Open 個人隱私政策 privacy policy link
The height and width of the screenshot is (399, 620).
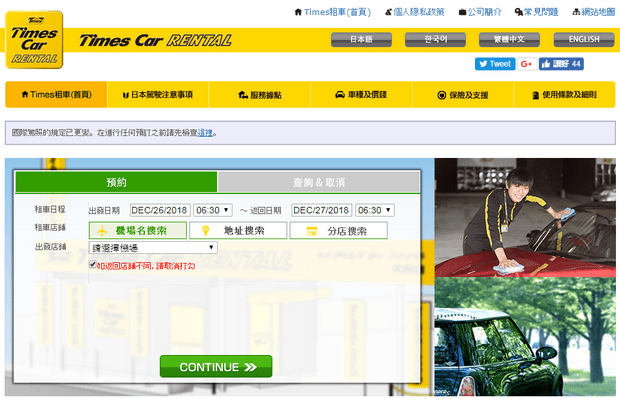(x=415, y=12)
